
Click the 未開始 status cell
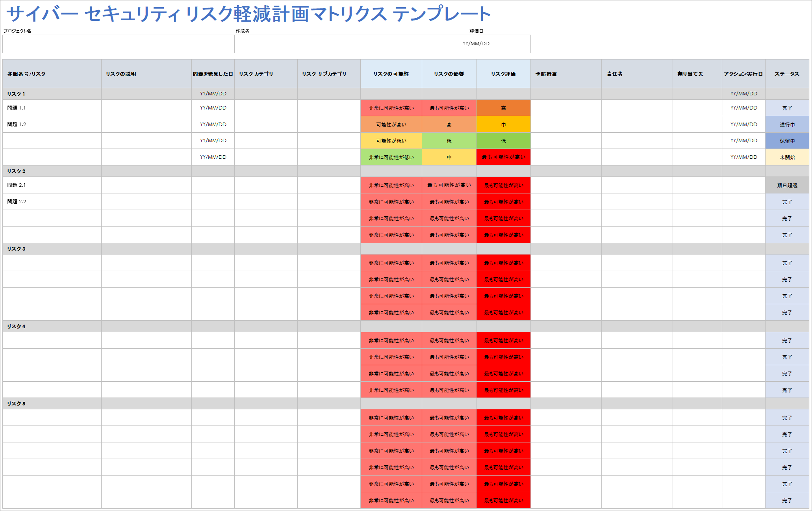[787, 157]
